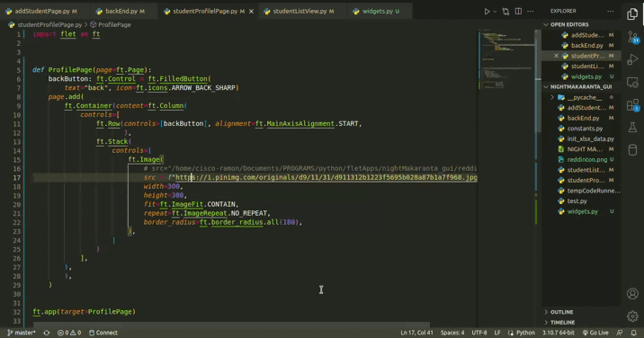Open editor More Actions ellipsis
Screen dimensions: 644x338
[x=531, y=12]
